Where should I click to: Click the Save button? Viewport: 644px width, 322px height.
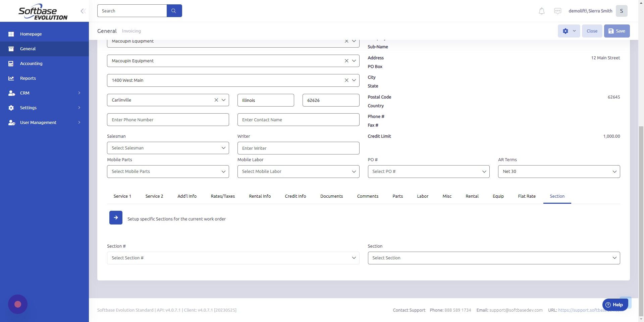[x=616, y=31]
